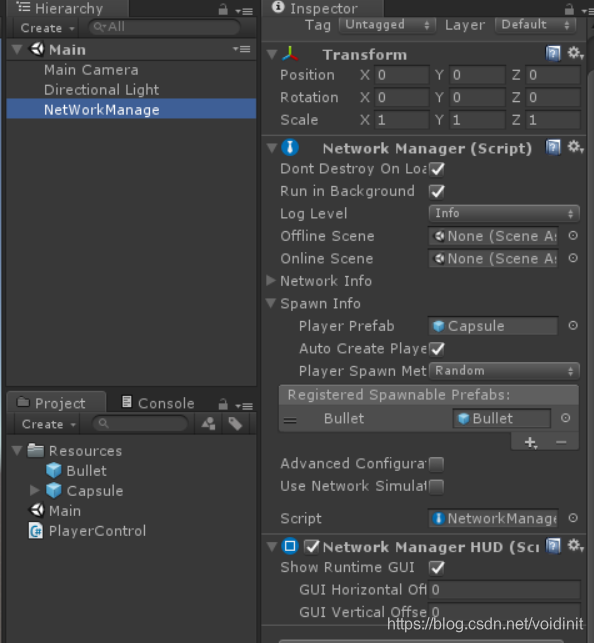The image size is (594, 643).
Task: Collapse the Network Manager HUD component
Action: pyautogui.click(x=271, y=546)
